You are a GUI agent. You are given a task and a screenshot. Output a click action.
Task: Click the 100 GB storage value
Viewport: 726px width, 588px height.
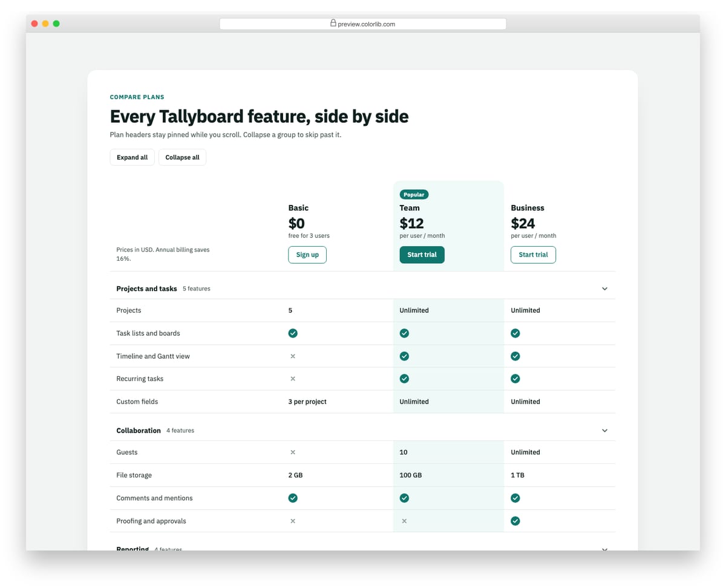click(411, 475)
